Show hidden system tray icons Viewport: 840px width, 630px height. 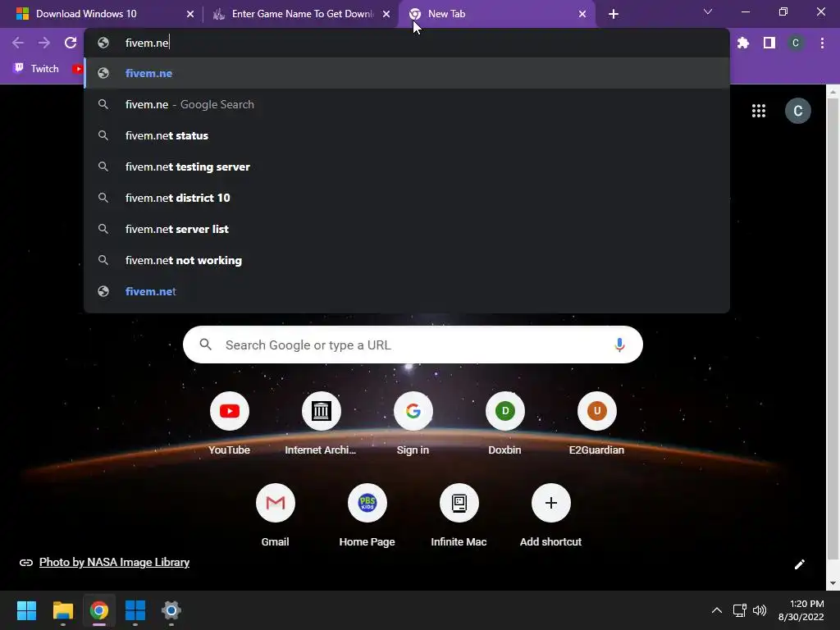point(716,610)
